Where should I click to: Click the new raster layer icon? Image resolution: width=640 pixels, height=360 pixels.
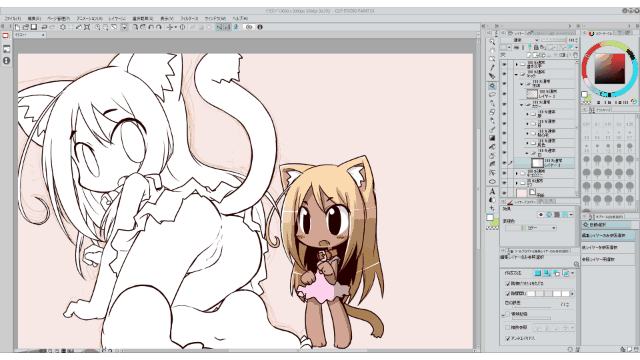coord(530,55)
